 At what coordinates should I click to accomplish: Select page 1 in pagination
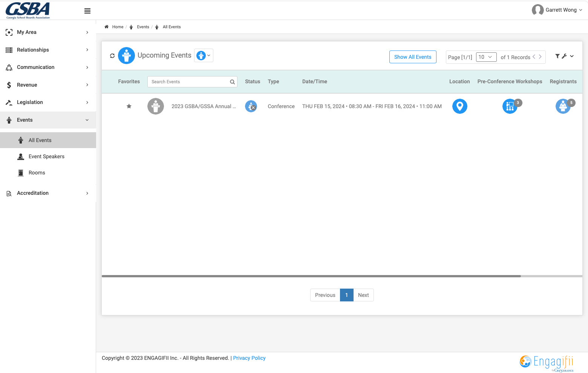[x=347, y=295]
